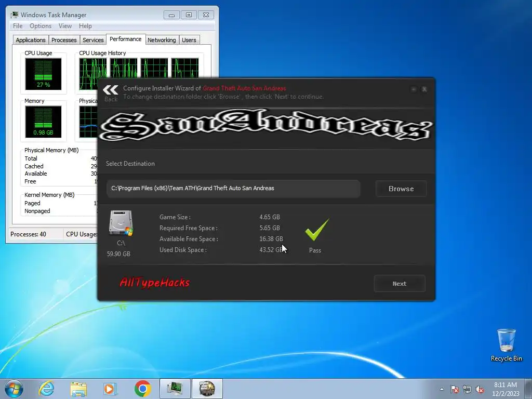Click the 'Required Free Space :' label
The width and height of the screenshot is (532, 399).
pyautogui.click(x=189, y=228)
